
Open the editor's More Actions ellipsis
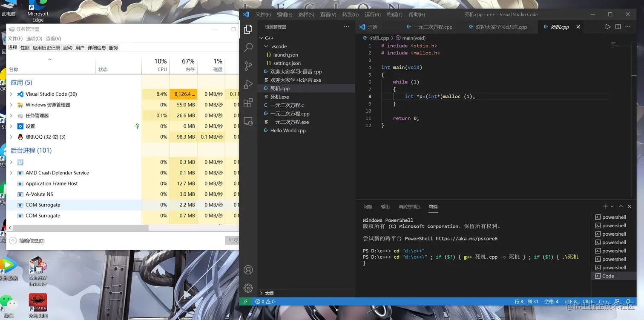click(628, 27)
